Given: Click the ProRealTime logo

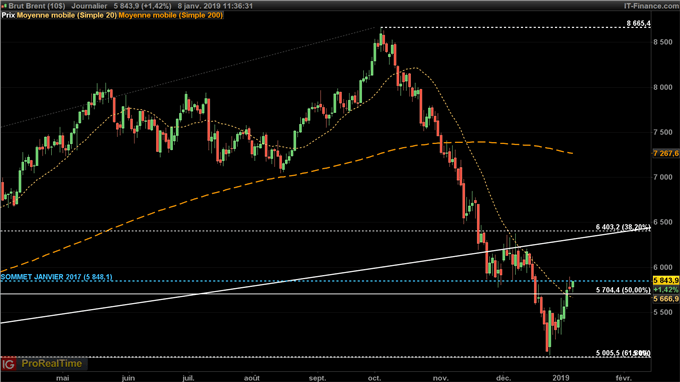Looking at the screenshot, I should click(52, 363).
